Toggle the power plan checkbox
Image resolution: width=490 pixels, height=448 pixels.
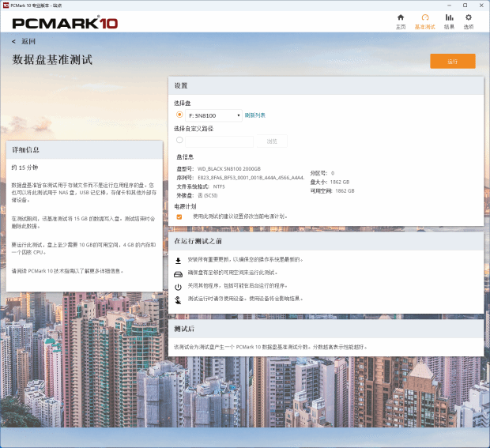point(179,216)
